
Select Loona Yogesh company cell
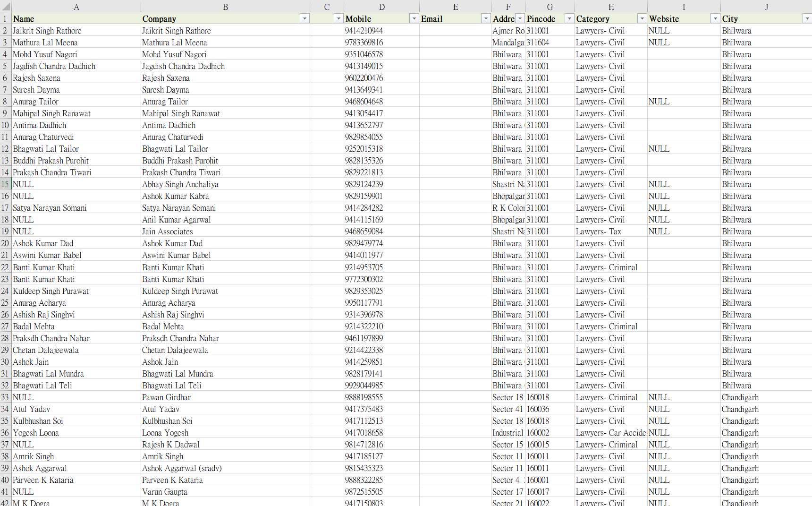(x=225, y=433)
